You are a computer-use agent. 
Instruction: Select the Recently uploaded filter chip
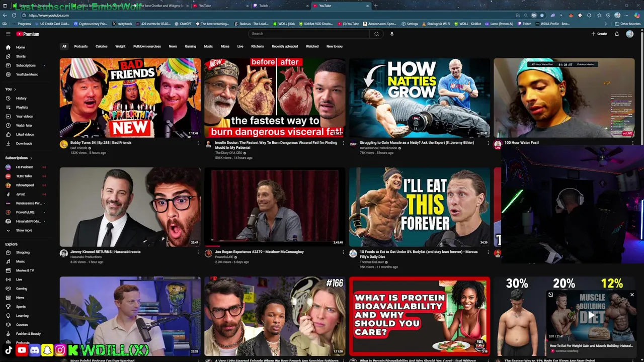pyautogui.click(x=285, y=46)
